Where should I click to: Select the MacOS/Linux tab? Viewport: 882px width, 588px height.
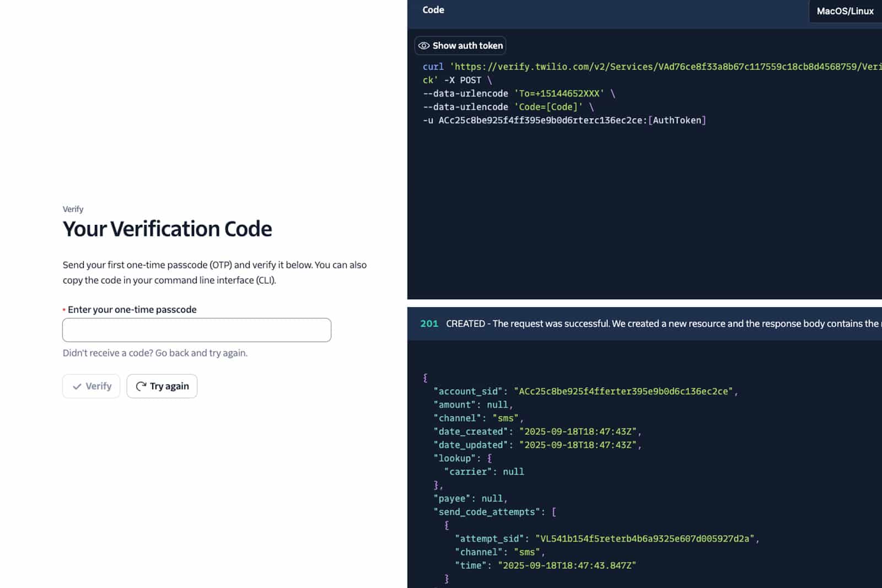pyautogui.click(x=845, y=11)
